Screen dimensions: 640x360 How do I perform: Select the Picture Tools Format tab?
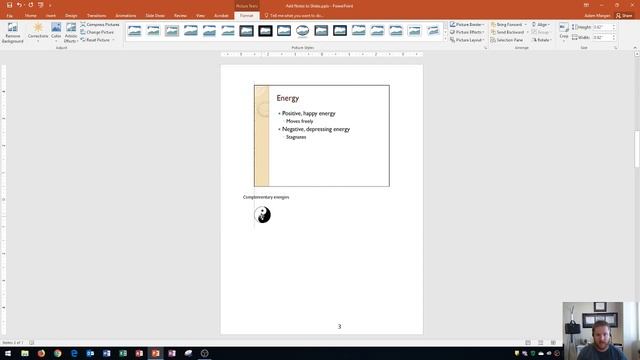[247, 16]
